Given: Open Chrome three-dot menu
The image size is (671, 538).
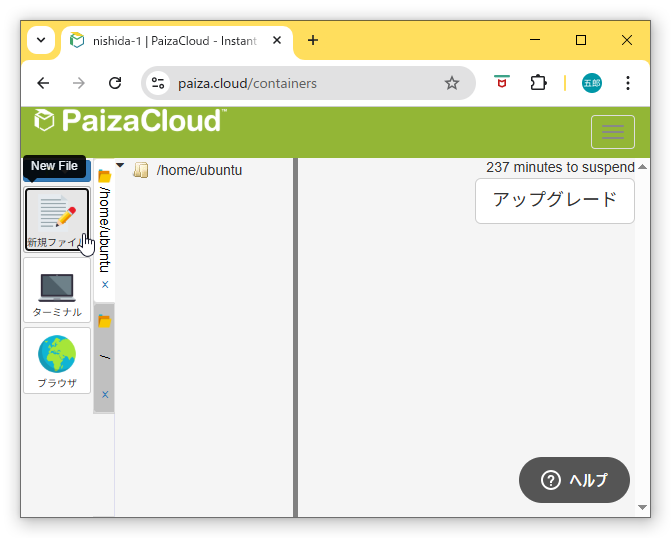Looking at the screenshot, I should [x=628, y=83].
